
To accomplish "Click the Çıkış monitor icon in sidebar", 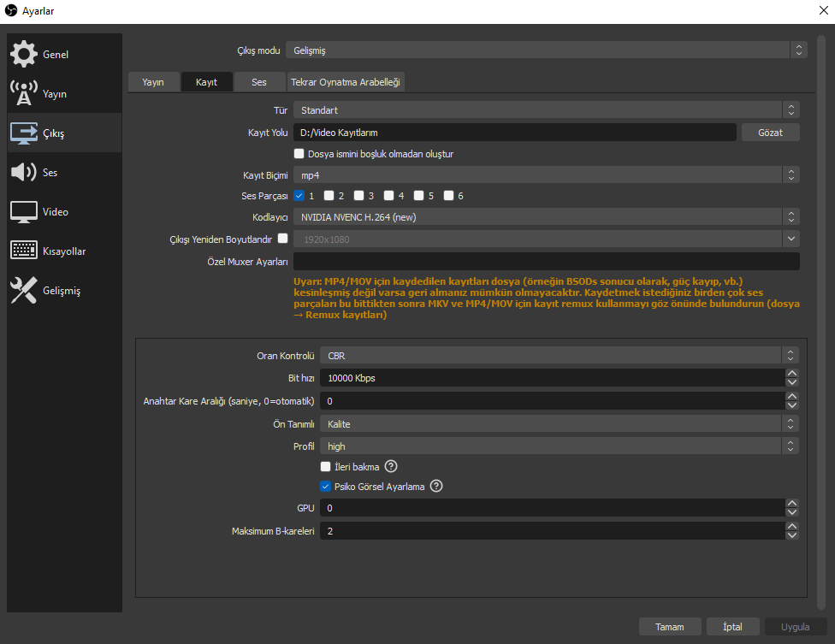I will [24, 133].
